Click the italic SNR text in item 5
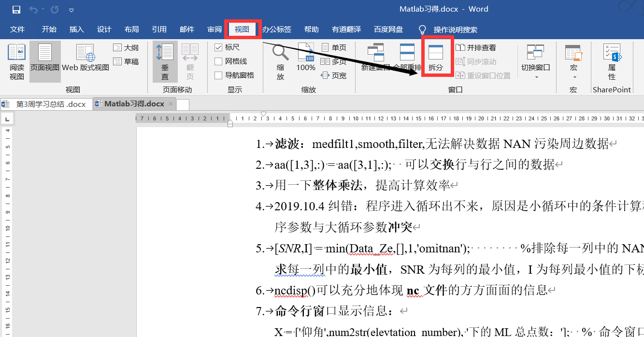 289,249
